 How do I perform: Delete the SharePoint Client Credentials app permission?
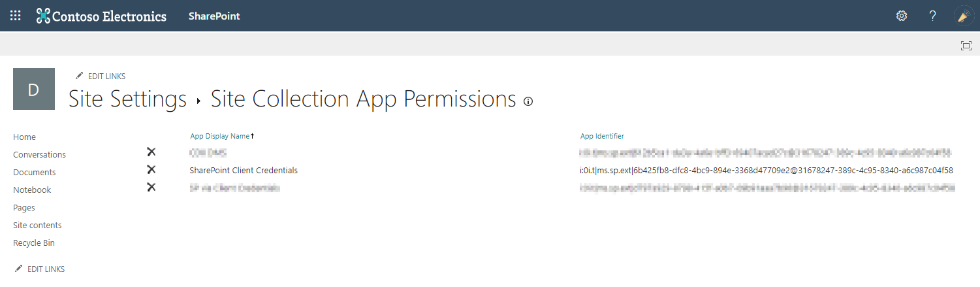(151, 170)
